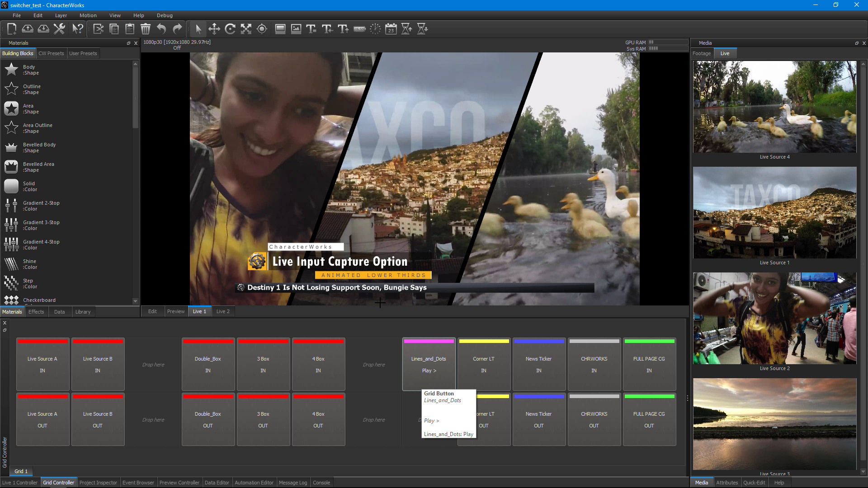Screen dimensions: 868x488
Task: Open the wrench-and-screwdriver settings tool
Action: 59,29
